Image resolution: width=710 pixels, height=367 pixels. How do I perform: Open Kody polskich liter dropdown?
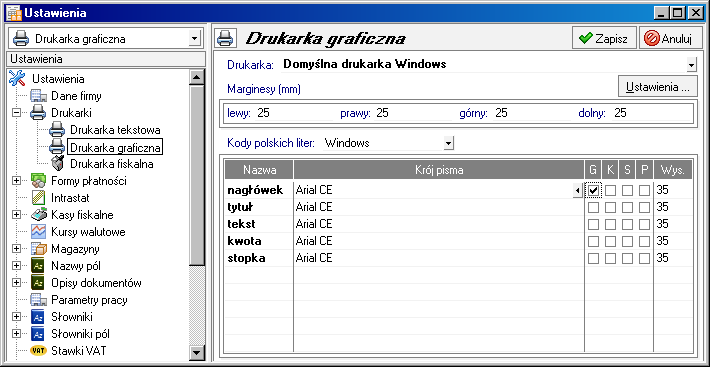coord(448,143)
